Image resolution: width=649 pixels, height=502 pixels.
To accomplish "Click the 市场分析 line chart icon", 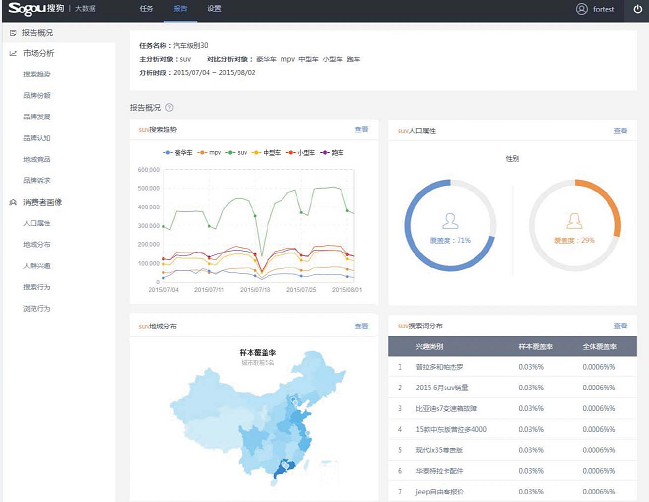I will [13, 53].
